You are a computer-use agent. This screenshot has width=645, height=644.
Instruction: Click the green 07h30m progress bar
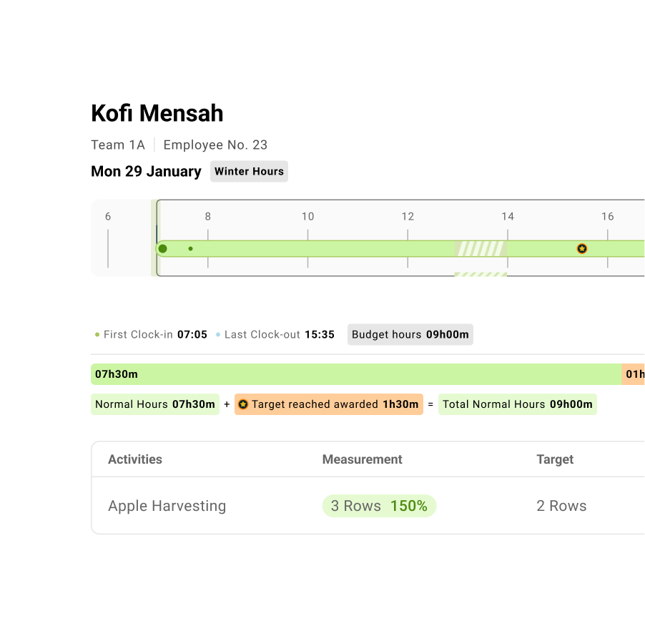(x=356, y=374)
